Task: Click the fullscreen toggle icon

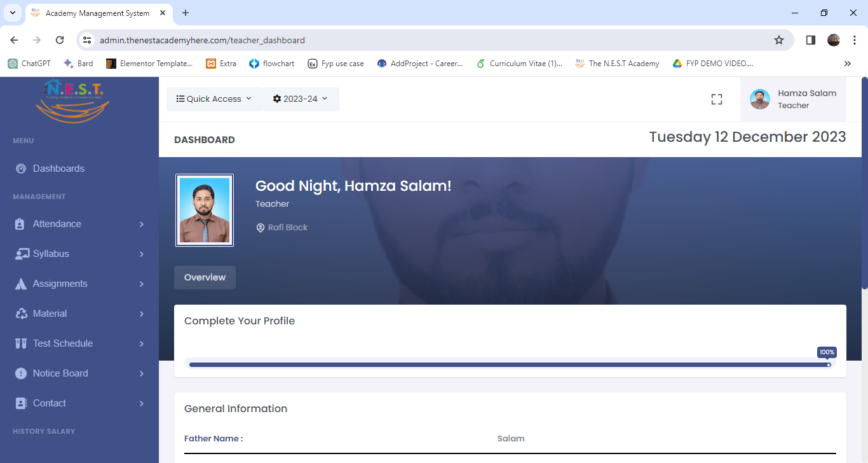Action: coord(717,99)
